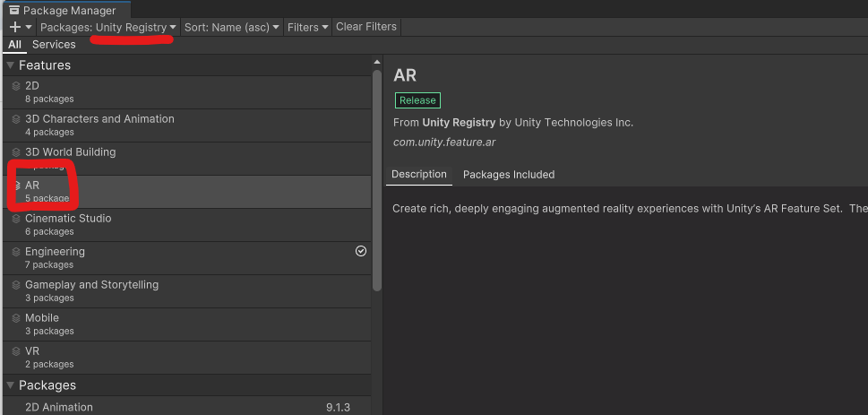868x415 pixels.
Task: Open the Packages: Unity Registry dropdown
Action: point(108,27)
